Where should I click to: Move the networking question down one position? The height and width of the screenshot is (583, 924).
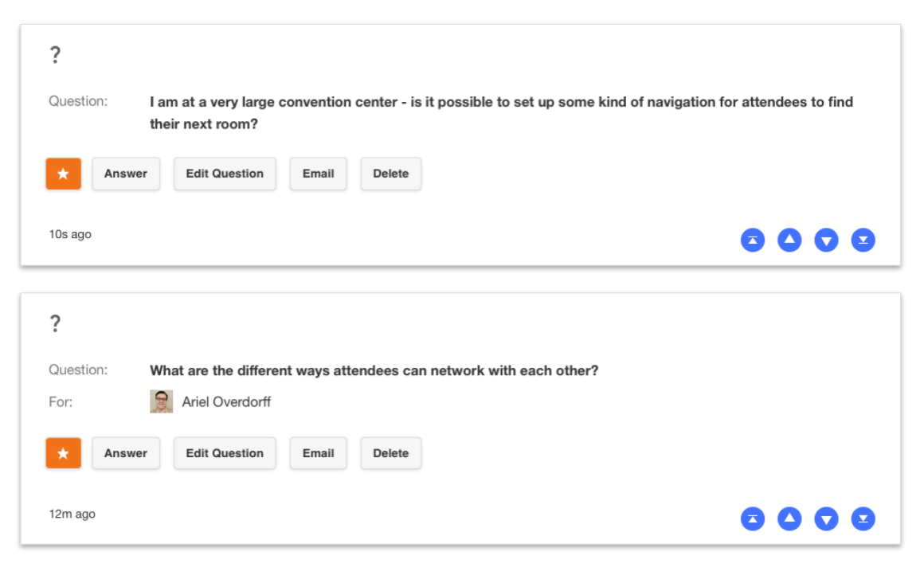click(x=826, y=518)
